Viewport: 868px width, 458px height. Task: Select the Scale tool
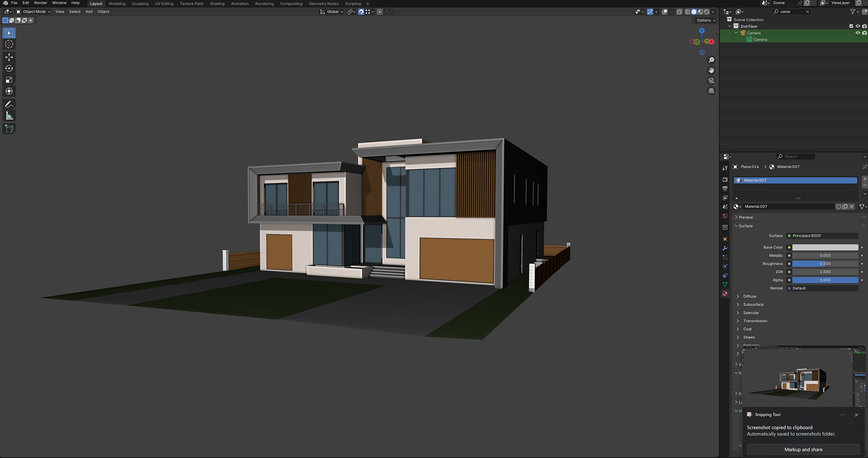9,80
